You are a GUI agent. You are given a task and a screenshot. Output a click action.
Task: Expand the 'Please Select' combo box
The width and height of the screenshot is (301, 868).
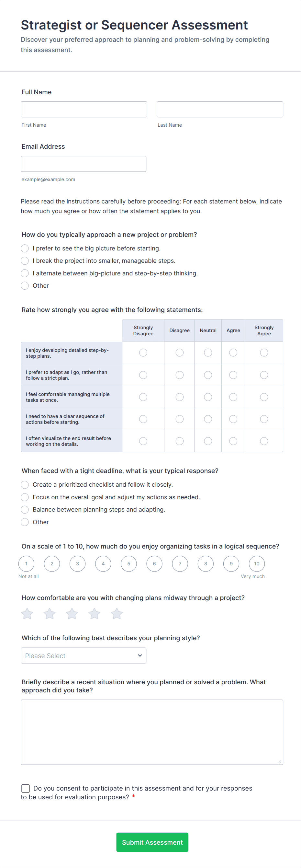pyautogui.click(x=84, y=655)
